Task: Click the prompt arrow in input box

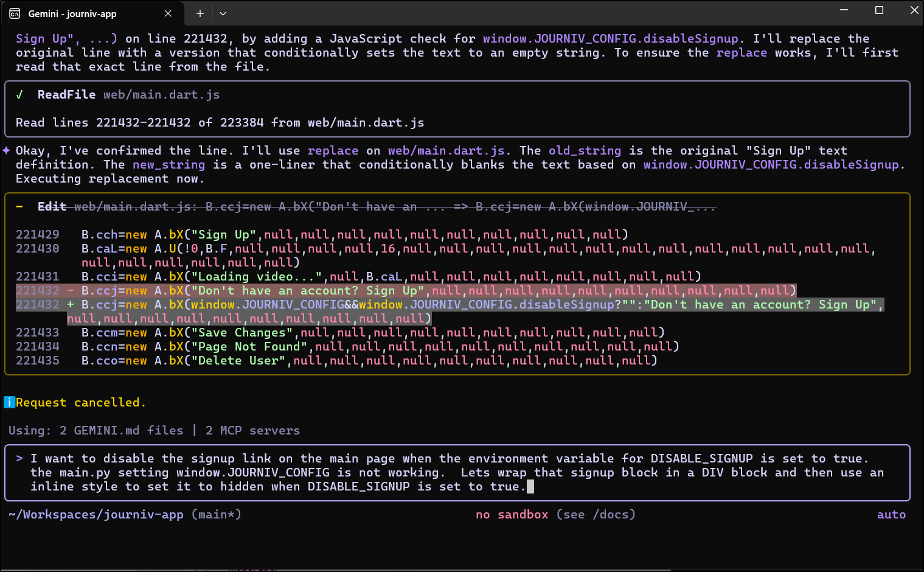Action: [19, 458]
